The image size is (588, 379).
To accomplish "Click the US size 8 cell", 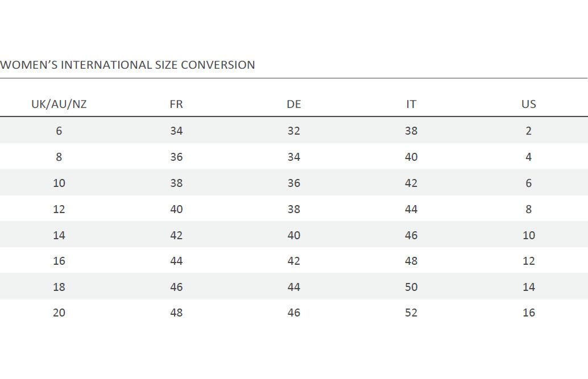I will (529, 209).
